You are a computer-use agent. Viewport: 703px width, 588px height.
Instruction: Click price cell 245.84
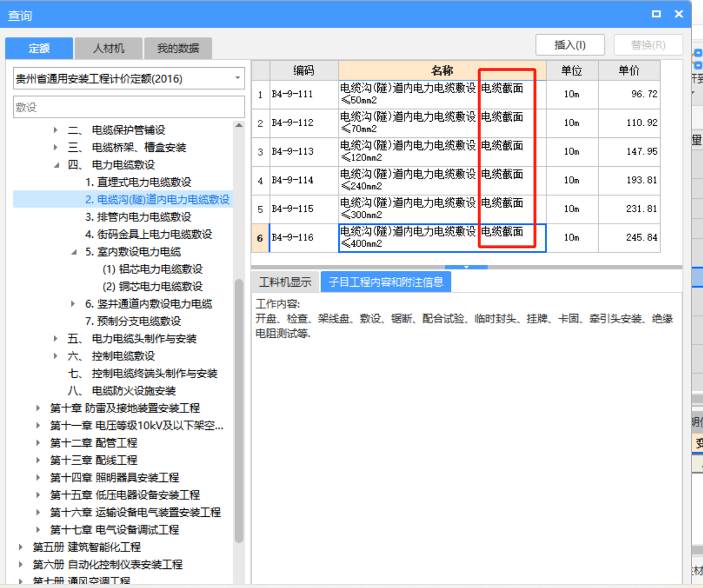tap(629, 238)
